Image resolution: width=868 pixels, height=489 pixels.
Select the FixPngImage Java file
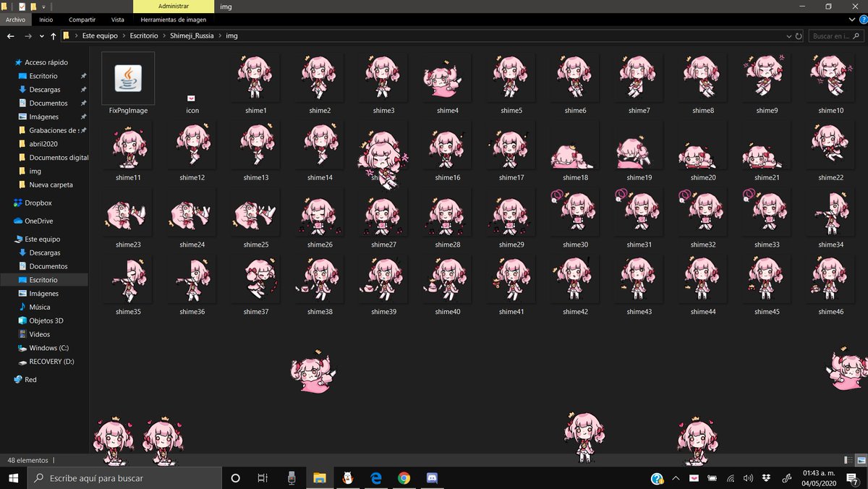pyautogui.click(x=128, y=78)
